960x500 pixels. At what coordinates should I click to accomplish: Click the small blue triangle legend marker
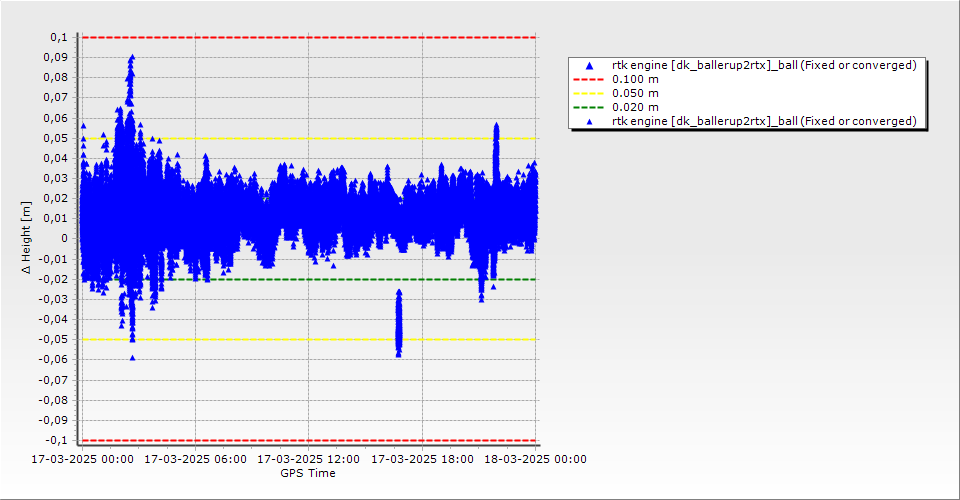[x=589, y=122]
